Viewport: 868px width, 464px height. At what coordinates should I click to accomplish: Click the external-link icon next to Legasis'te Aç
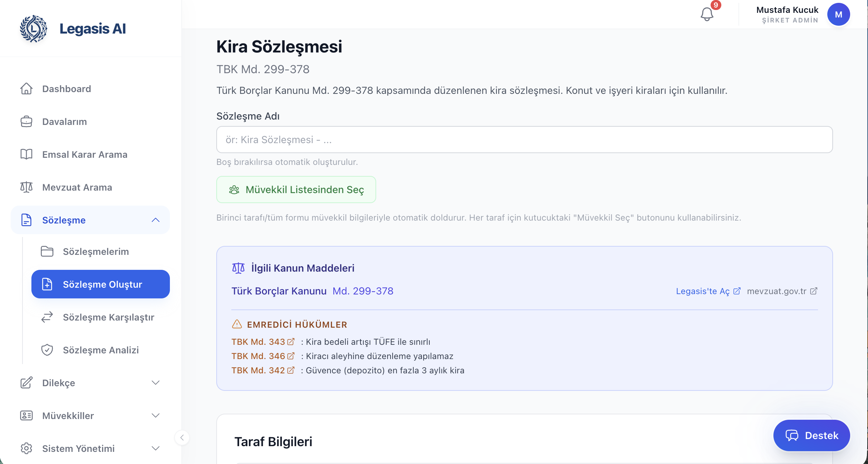[x=737, y=291]
